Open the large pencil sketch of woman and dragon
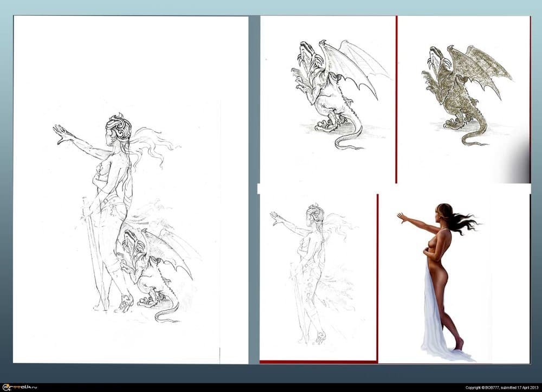Image resolution: width=542 pixels, height=392 pixels. click(130, 190)
